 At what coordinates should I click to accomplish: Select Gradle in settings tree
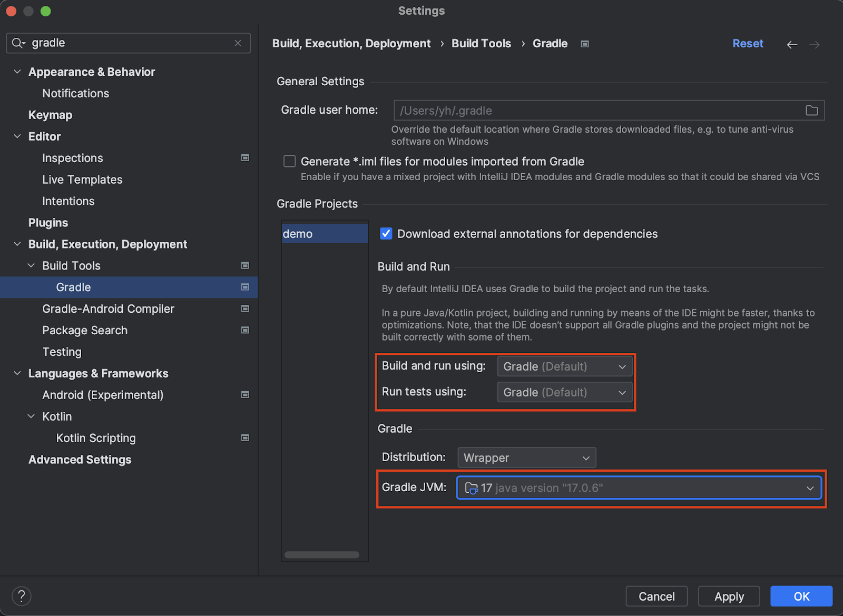(x=129, y=287)
